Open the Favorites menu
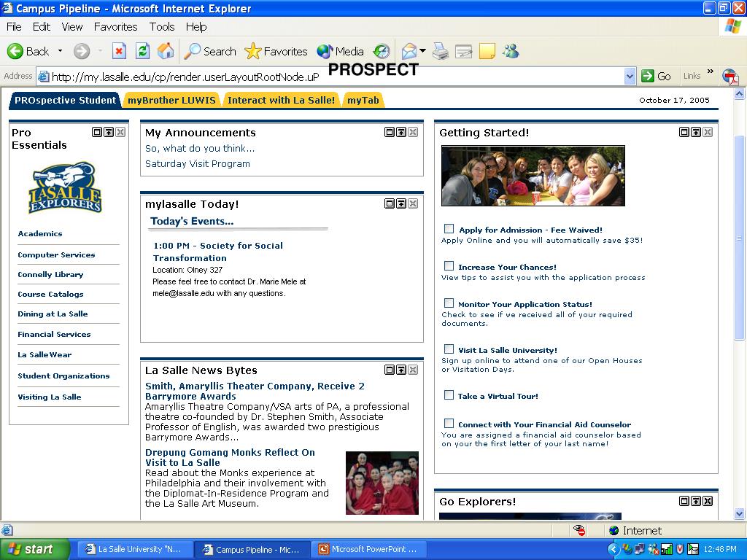The image size is (747, 560). tap(115, 27)
